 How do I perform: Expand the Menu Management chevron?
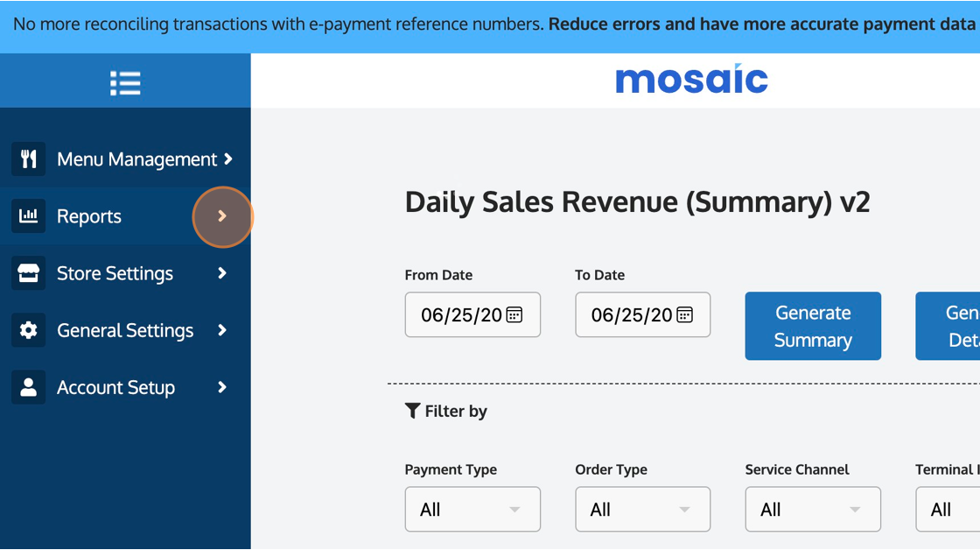(227, 159)
